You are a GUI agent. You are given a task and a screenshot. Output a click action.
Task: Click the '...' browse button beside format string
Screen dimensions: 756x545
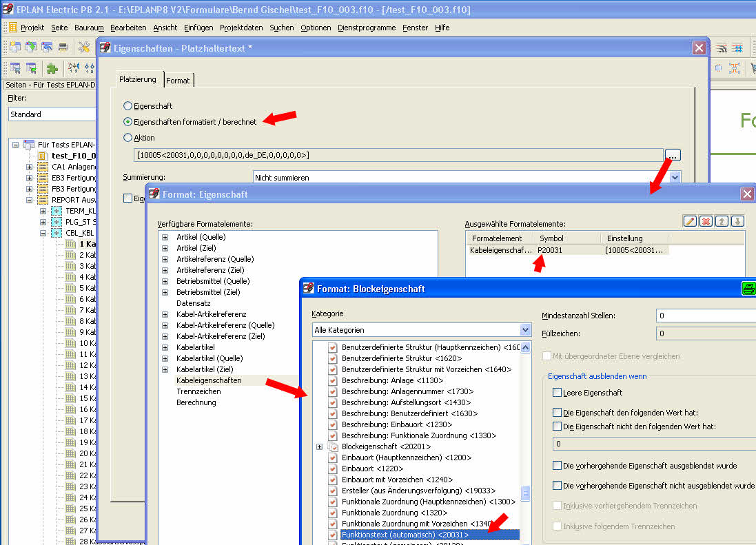[x=673, y=155]
